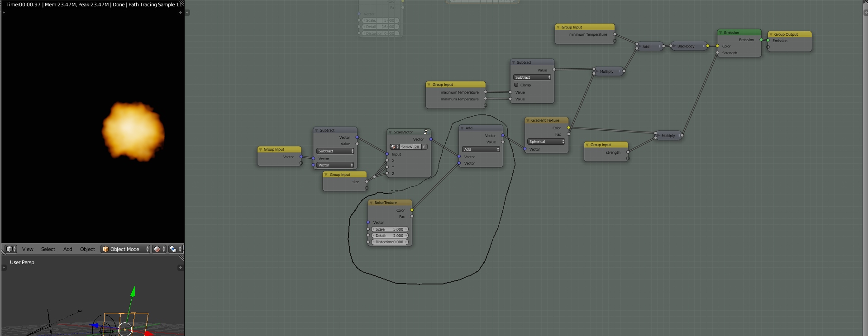
Task: Click maximum temperature output label
Action: (459, 92)
